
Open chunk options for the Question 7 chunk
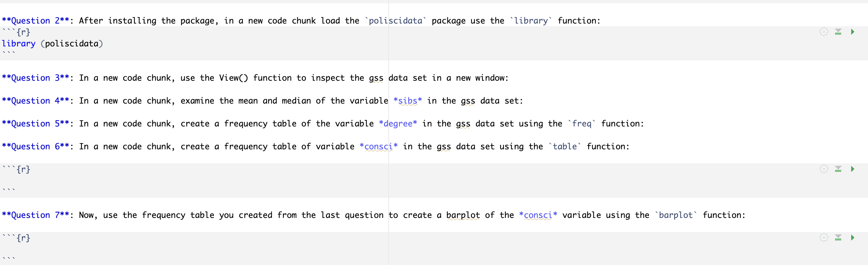[x=823, y=237]
